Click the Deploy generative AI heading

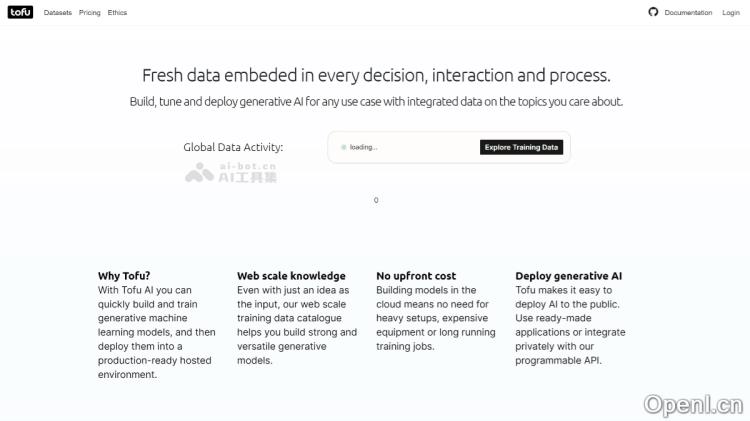[569, 276]
